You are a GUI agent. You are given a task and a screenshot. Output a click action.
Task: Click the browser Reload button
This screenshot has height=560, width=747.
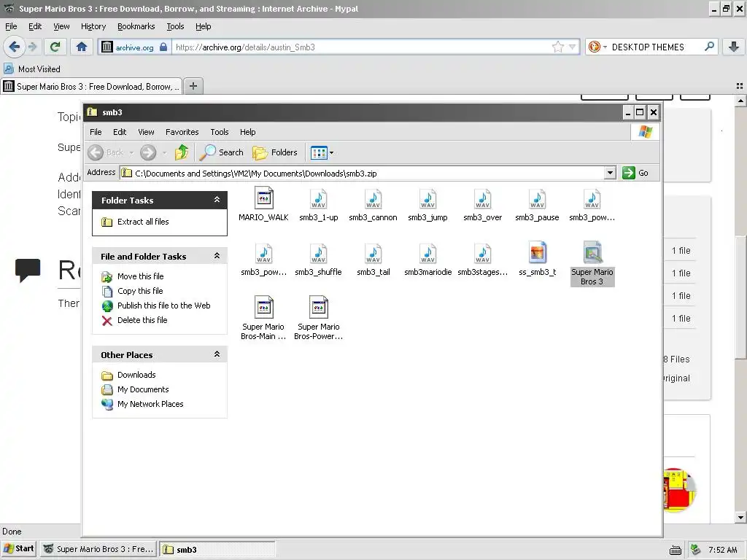click(55, 47)
